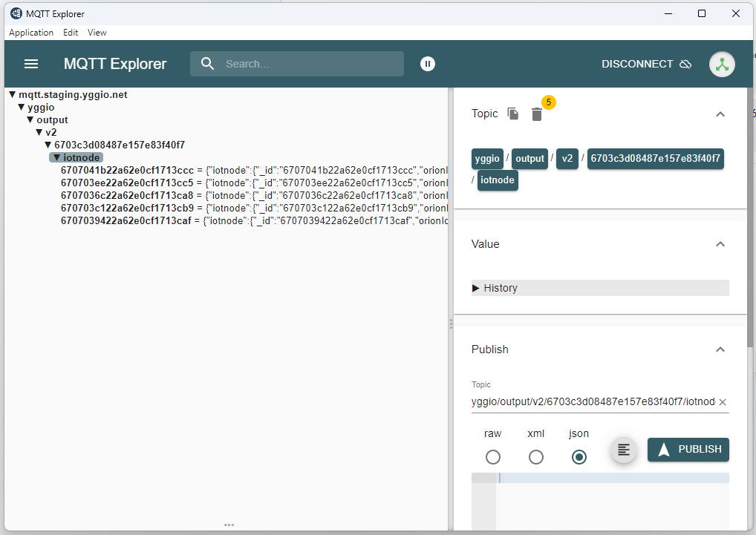Clear the publish topic with the x icon
Viewport: 756px width, 535px height.
[x=722, y=401]
